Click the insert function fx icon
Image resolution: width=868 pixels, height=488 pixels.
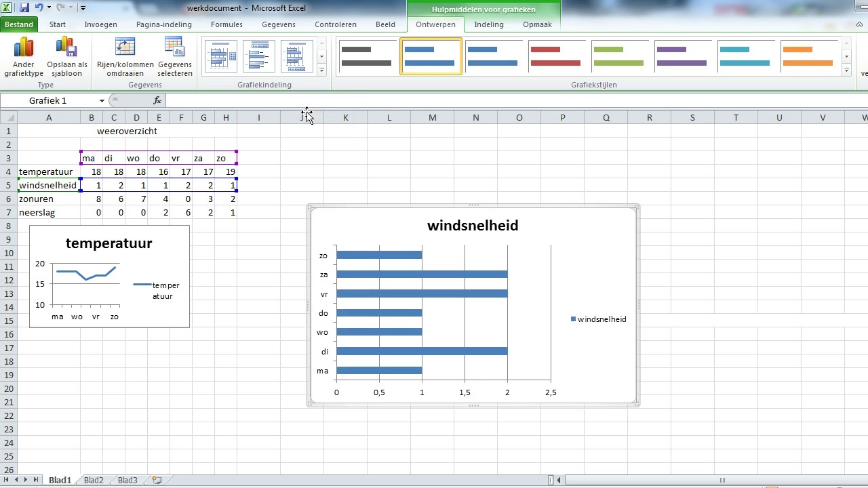[157, 100]
